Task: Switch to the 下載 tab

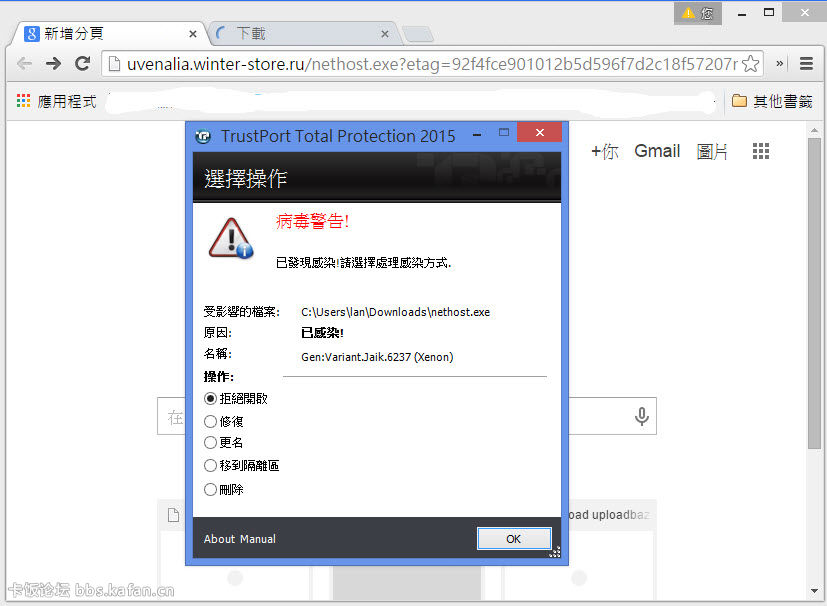Action: pos(303,34)
